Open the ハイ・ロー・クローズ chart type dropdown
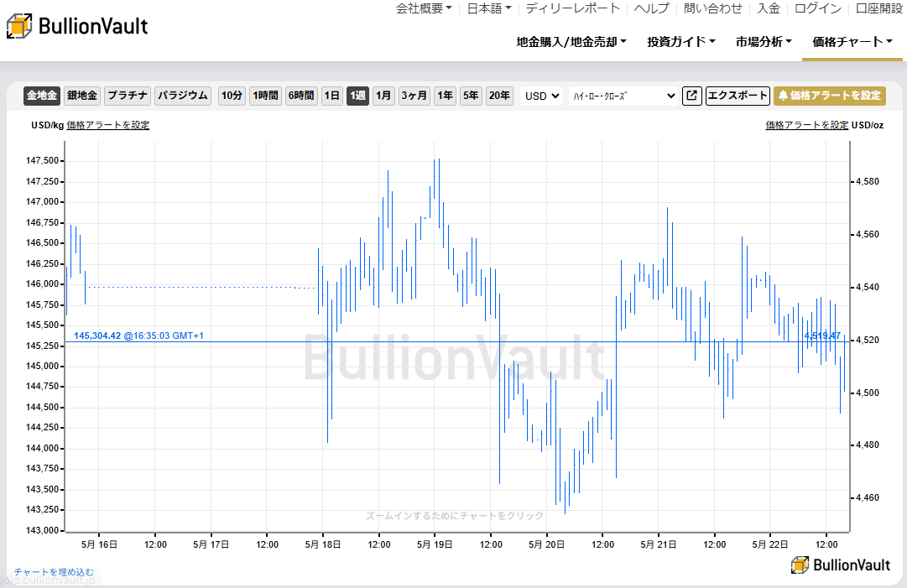907x588 pixels. pyautogui.click(x=623, y=96)
